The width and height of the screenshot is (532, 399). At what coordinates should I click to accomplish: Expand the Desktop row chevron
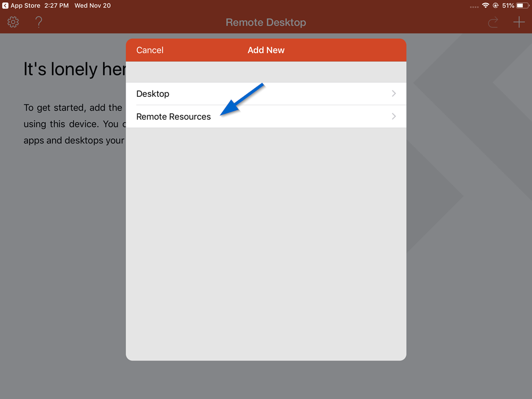coord(394,93)
